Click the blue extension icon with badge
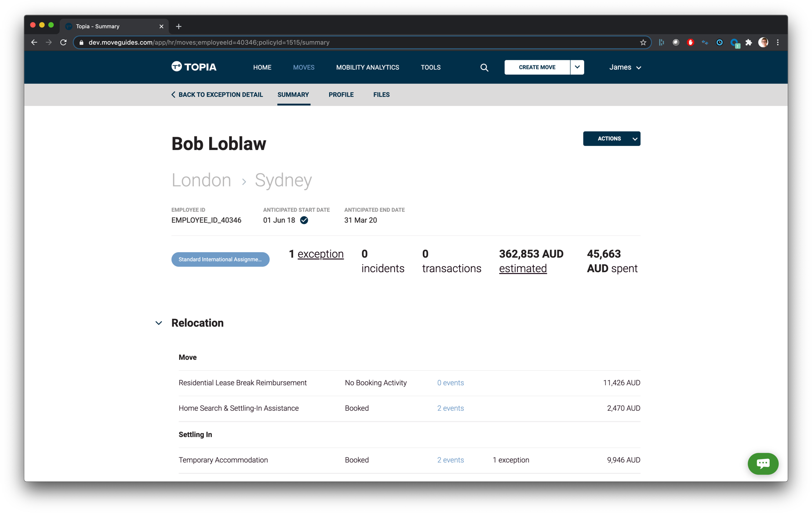Viewport: 812px width, 513px height. click(735, 43)
